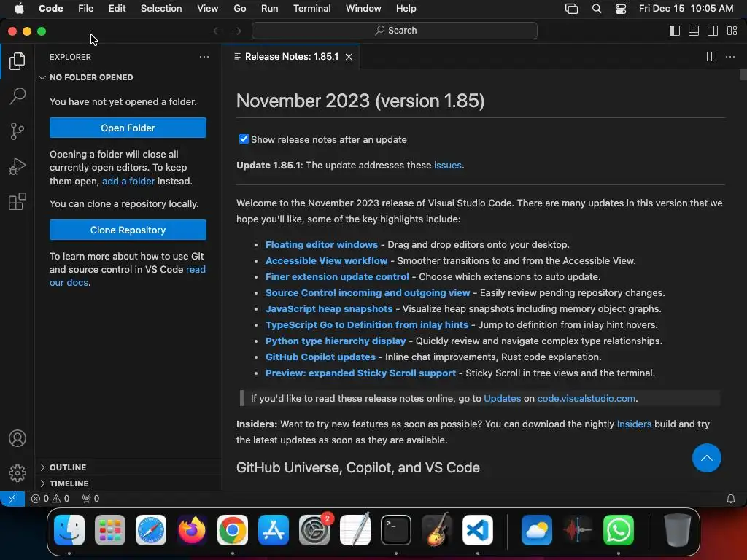The height and width of the screenshot is (560, 747).
Task: Open the Accounts menu icon
Action: [x=18, y=438]
